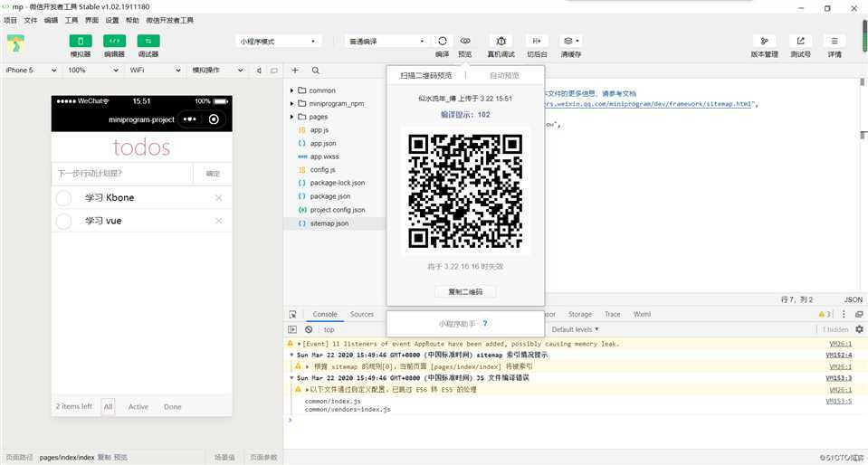This screenshot has width=868, height=465.
Task: Toggle the 编辑器 editor panel button
Action: [x=114, y=41]
